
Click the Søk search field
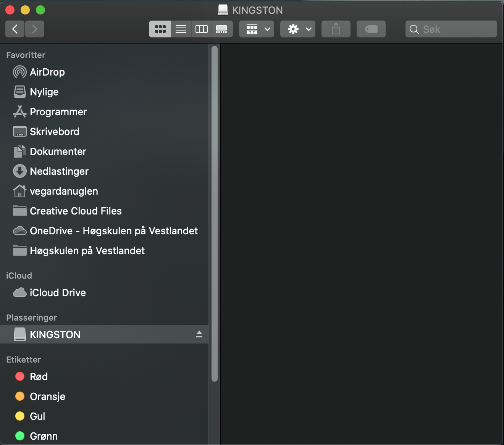coord(451,29)
